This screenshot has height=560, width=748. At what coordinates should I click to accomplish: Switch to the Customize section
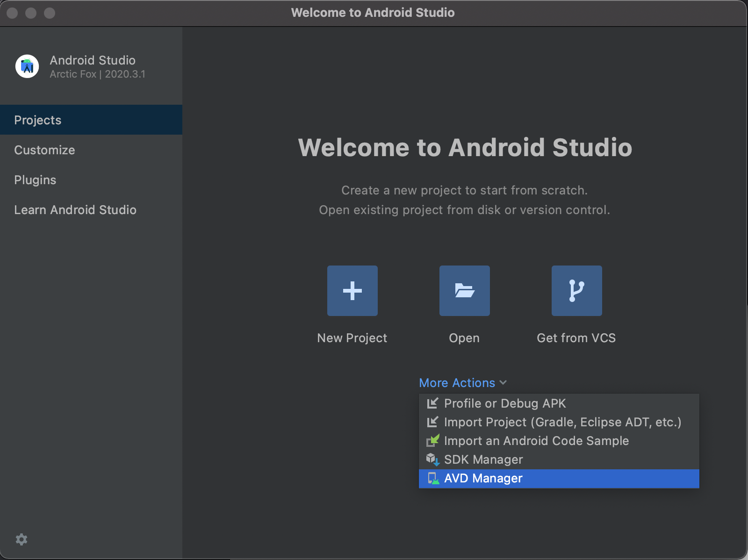click(x=44, y=150)
